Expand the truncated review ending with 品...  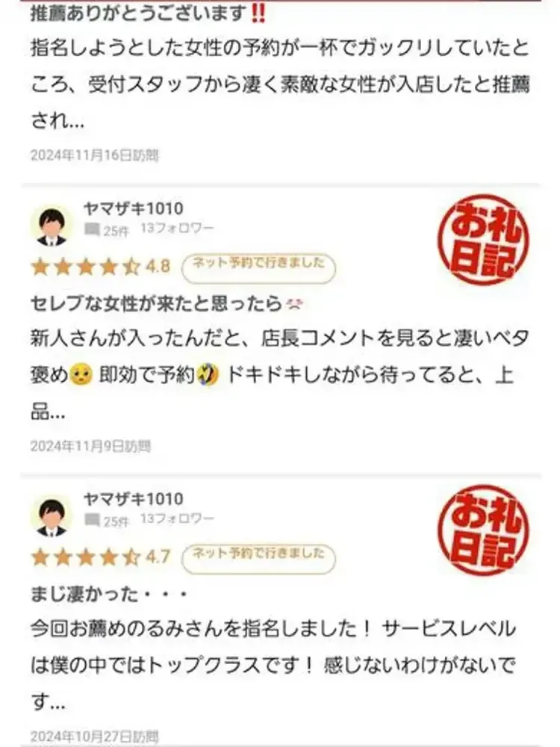click(x=48, y=412)
